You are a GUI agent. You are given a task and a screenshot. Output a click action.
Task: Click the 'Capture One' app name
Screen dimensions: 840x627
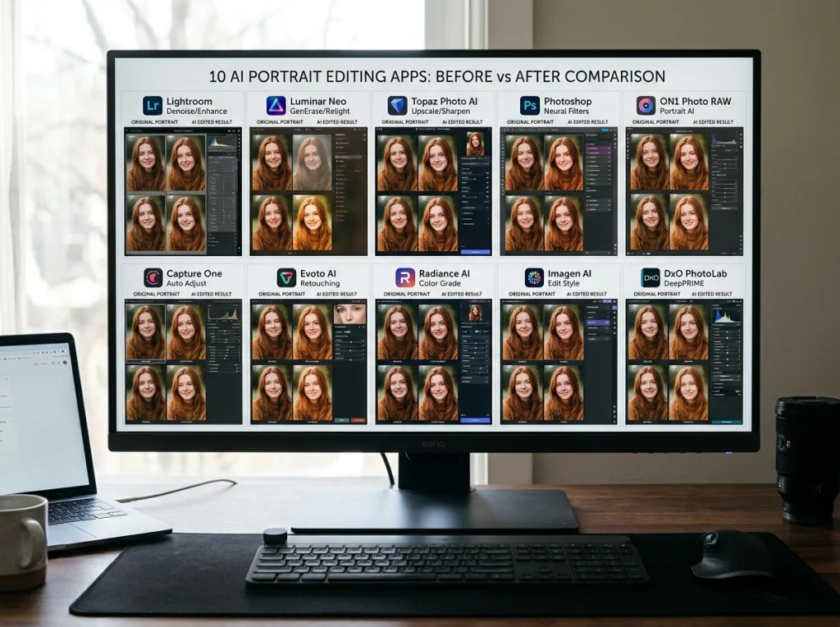tap(194, 273)
